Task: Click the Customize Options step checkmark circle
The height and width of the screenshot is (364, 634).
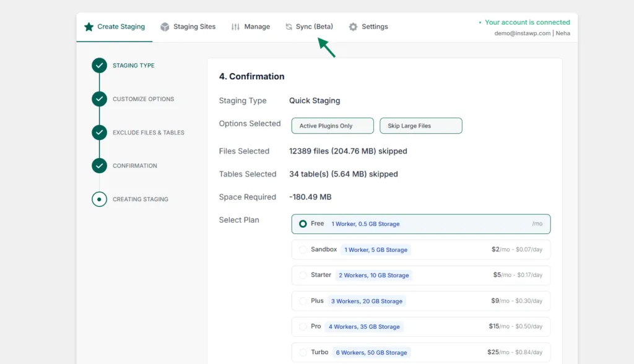Action: 99,99
